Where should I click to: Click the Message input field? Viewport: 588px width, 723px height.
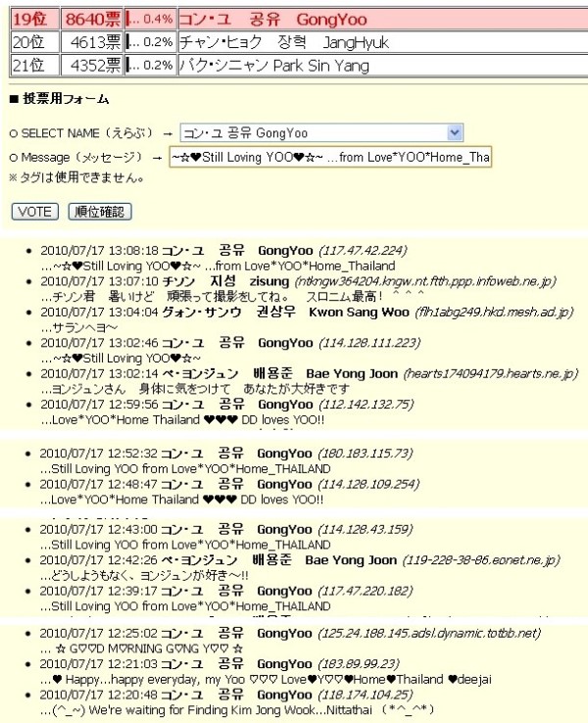[330, 157]
